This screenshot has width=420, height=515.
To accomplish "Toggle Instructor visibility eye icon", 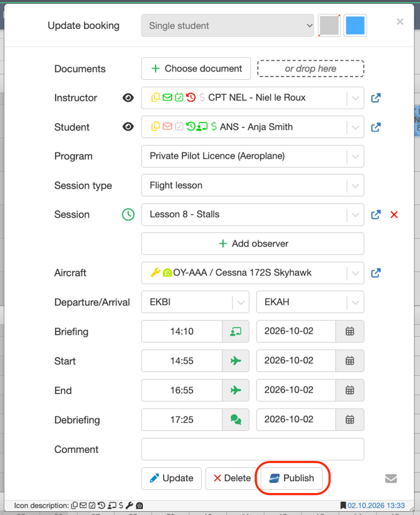I will (128, 98).
